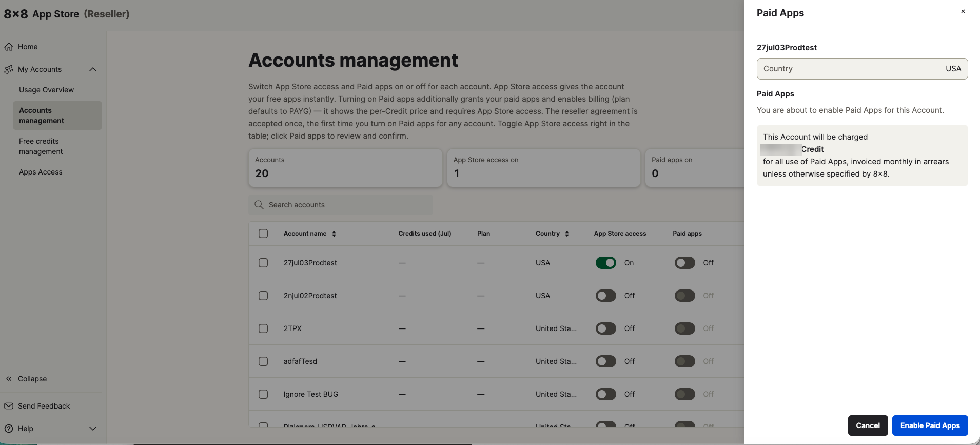Click the Help question mark icon
This screenshot has height=445, width=980.
(9, 429)
